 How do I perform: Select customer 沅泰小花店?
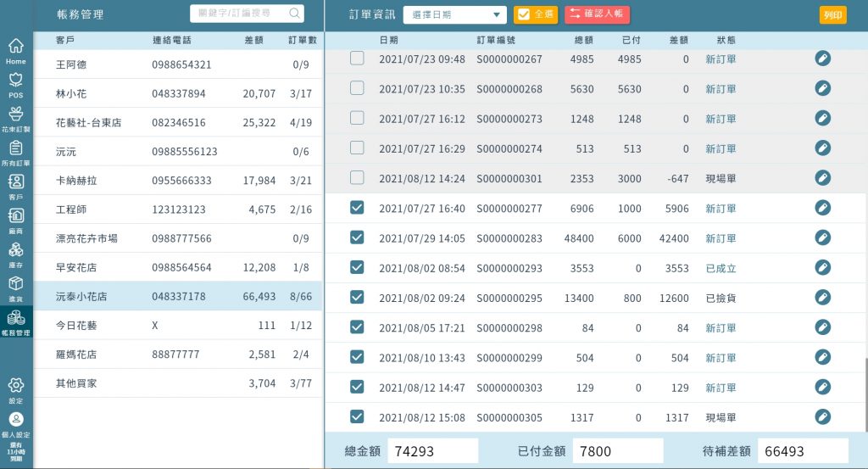[x=178, y=296]
